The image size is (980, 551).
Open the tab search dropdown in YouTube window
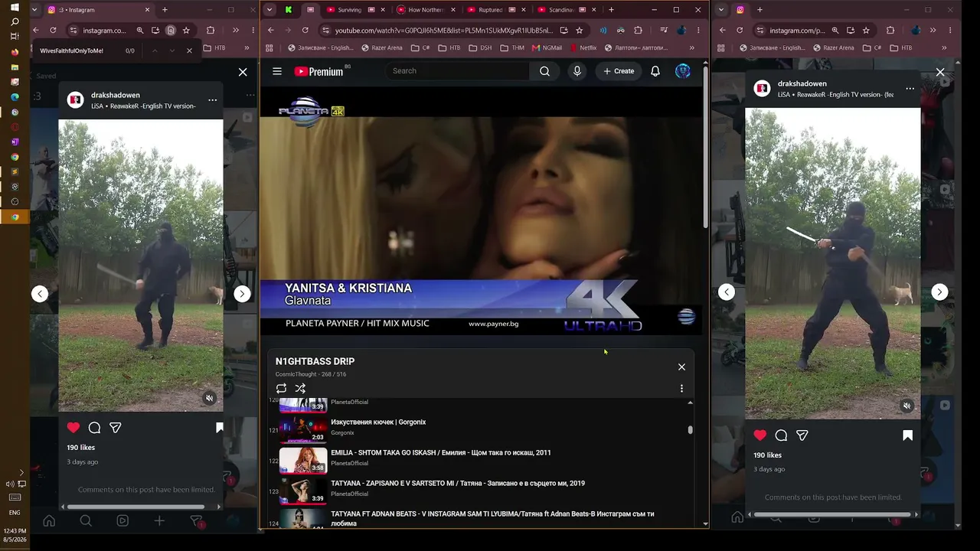(270, 10)
